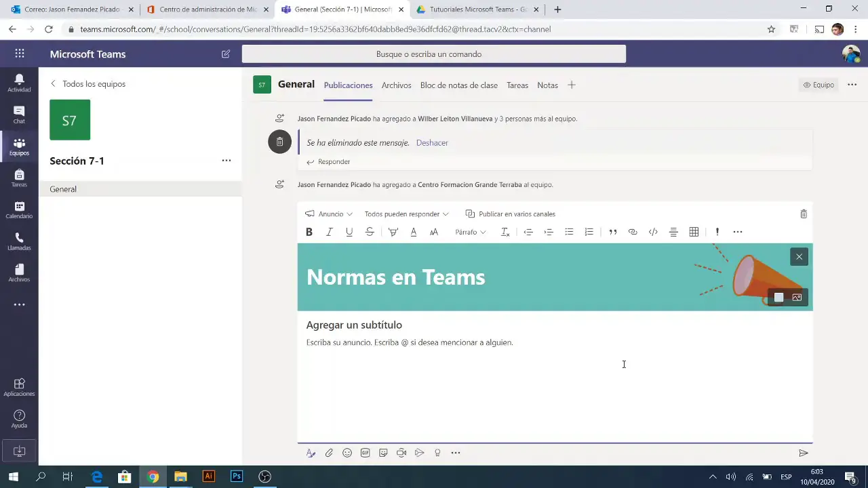Close the announcement banner
This screenshot has width=868, height=488.
[x=799, y=257]
